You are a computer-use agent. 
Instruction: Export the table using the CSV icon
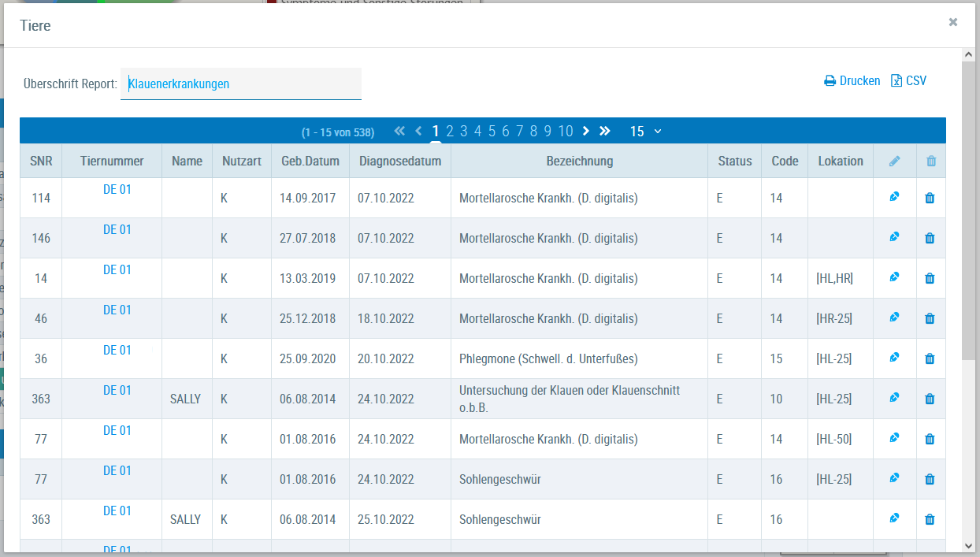point(896,81)
